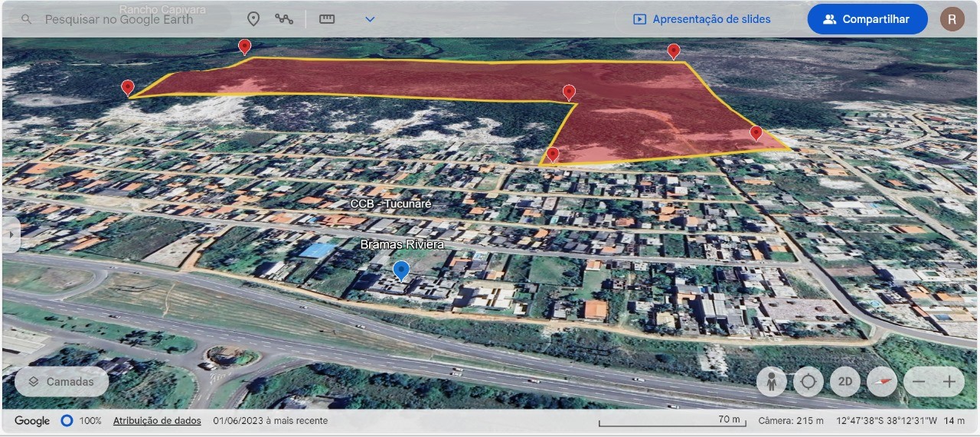Click the coordinates 12°47'38"S 38°12'31"W
The height and width of the screenshot is (437, 980).
[887, 421]
